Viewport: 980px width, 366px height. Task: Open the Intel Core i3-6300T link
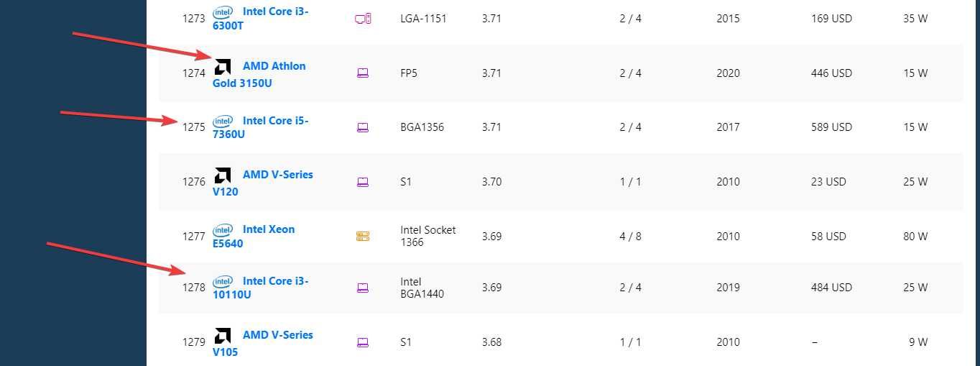click(261, 19)
